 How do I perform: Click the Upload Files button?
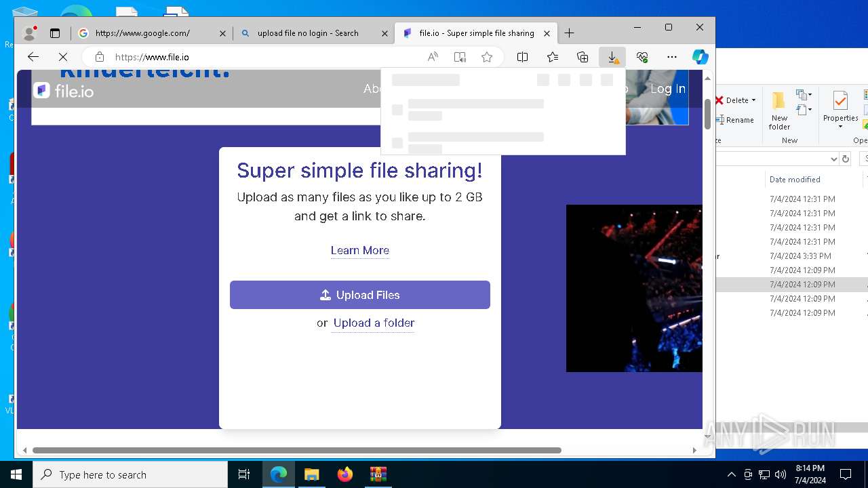(x=360, y=295)
